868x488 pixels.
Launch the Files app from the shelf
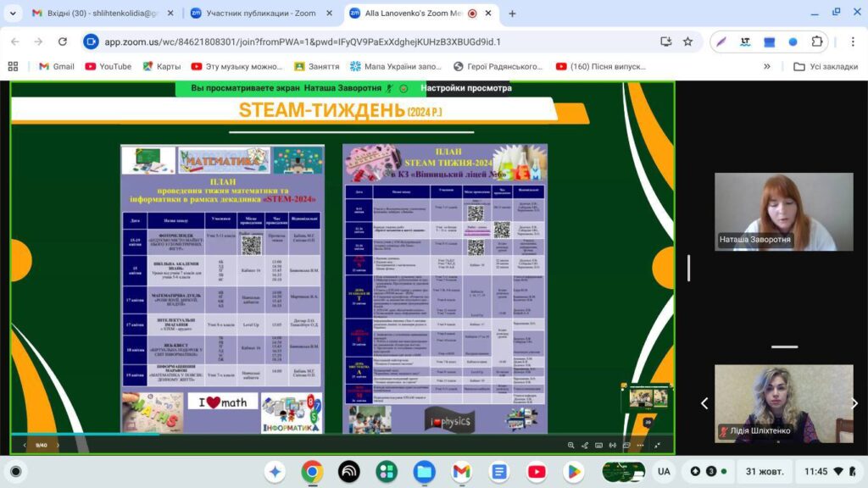[x=425, y=471]
